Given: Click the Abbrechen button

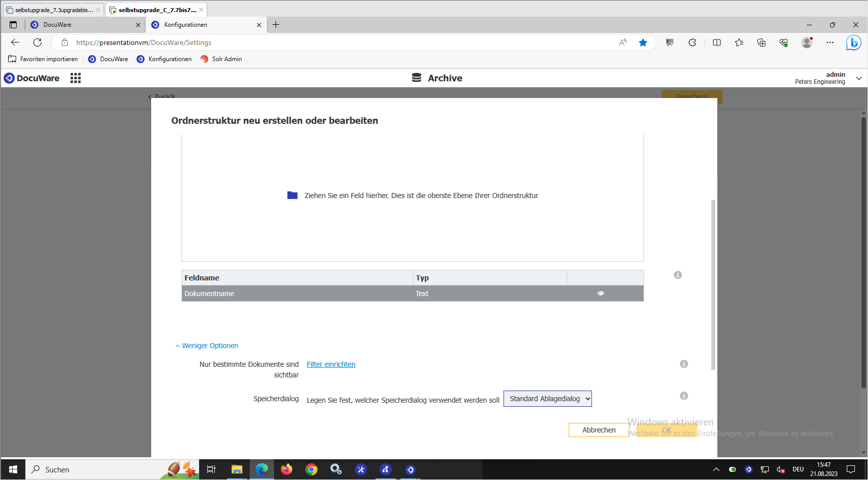Looking at the screenshot, I should point(599,430).
